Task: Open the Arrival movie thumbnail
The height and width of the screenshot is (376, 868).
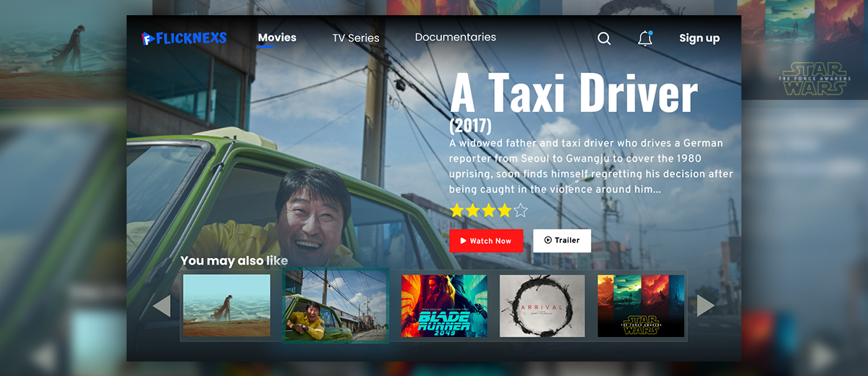Action: point(542,305)
